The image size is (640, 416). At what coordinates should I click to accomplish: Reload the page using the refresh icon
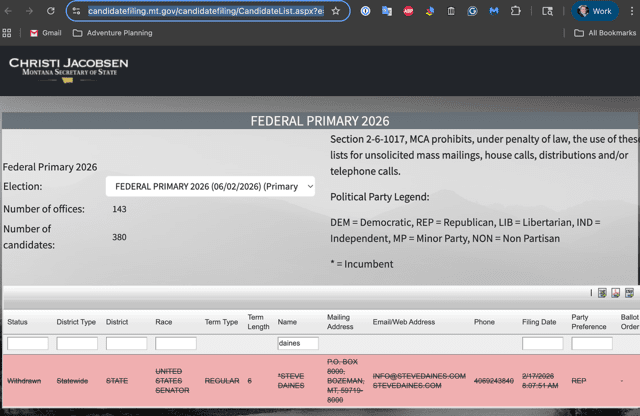pyautogui.click(x=50, y=11)
